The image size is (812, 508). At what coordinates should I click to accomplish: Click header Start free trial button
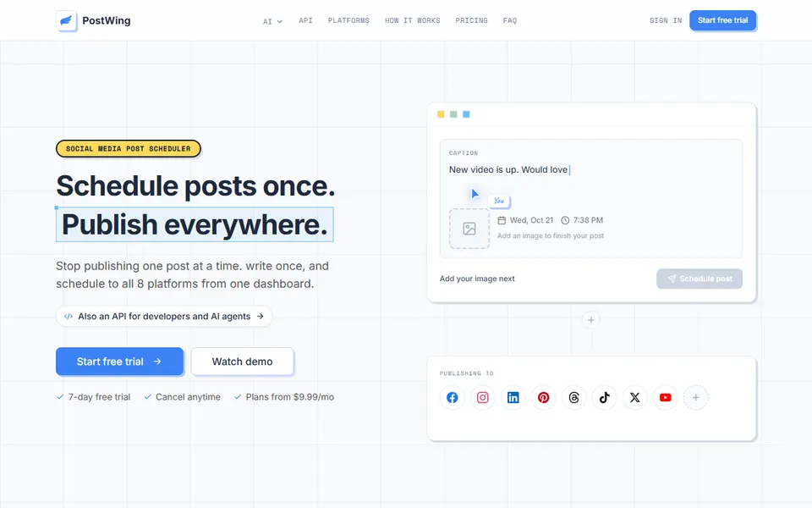tap(722, 20)
